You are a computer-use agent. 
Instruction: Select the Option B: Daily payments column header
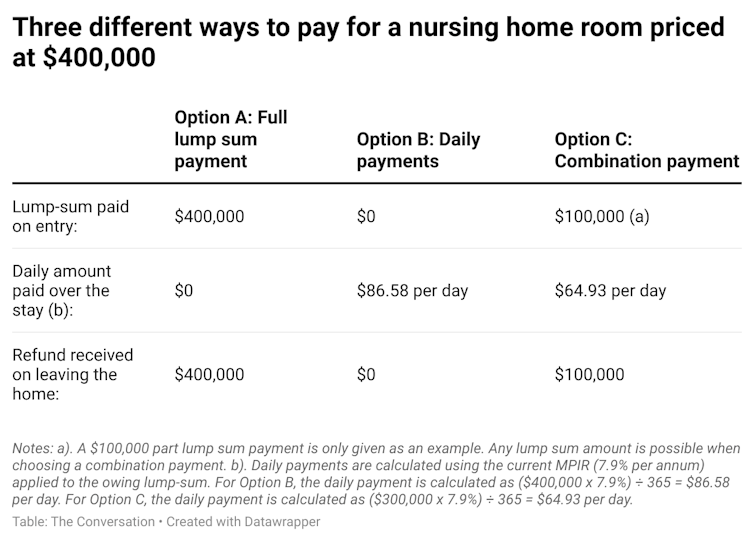[x=418, y=150]
